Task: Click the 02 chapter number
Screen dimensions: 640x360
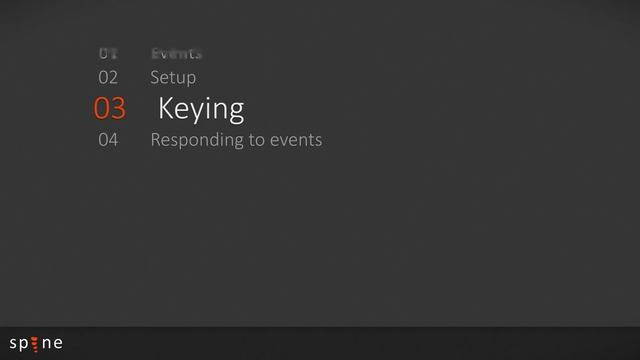Action: pos(108,78)
